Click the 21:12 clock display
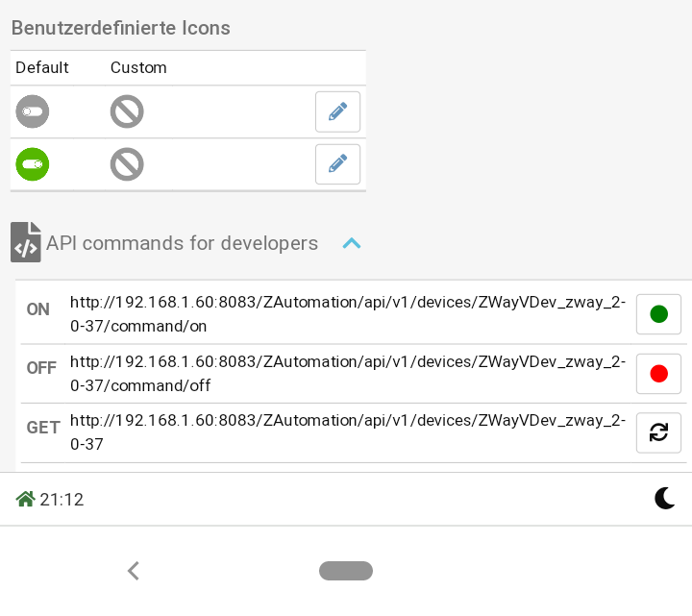 pyautogui.click(x=62, y=500)
